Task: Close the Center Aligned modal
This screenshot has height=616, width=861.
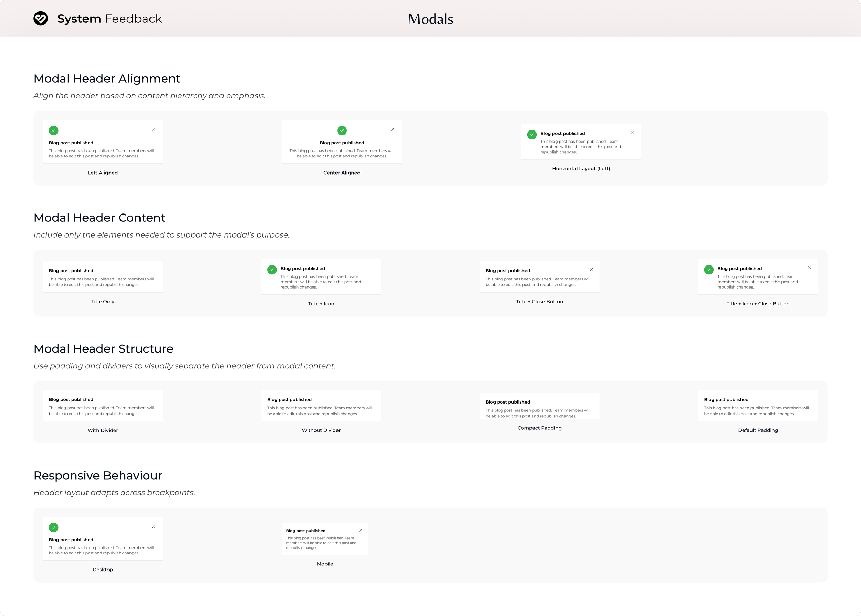Action: (393, 129)
